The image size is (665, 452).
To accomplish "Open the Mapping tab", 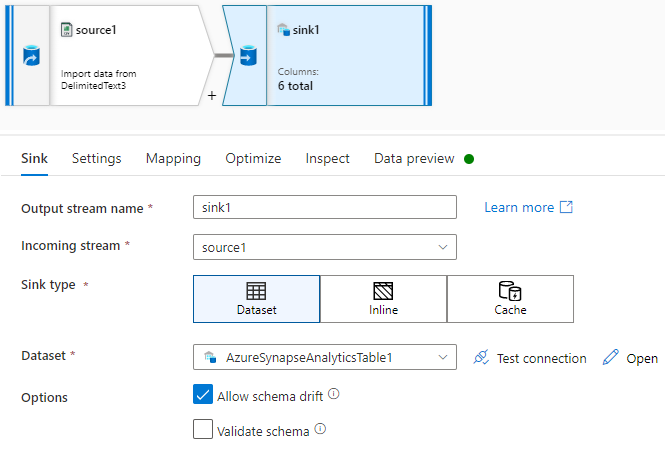I will [x=173, y=158].
